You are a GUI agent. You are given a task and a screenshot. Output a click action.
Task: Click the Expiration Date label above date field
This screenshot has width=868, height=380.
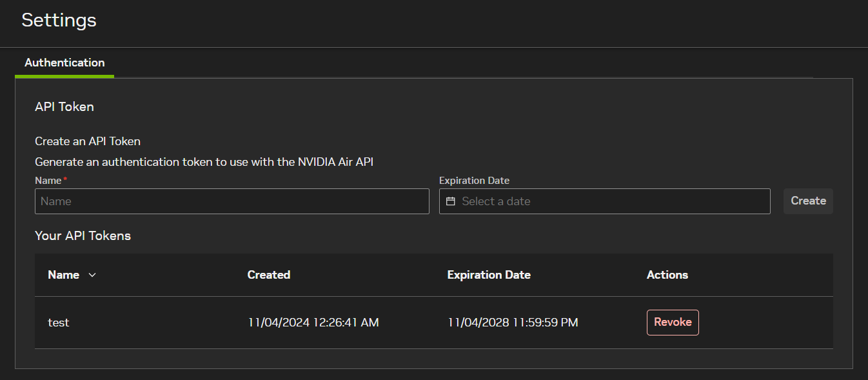click(474, 181)
